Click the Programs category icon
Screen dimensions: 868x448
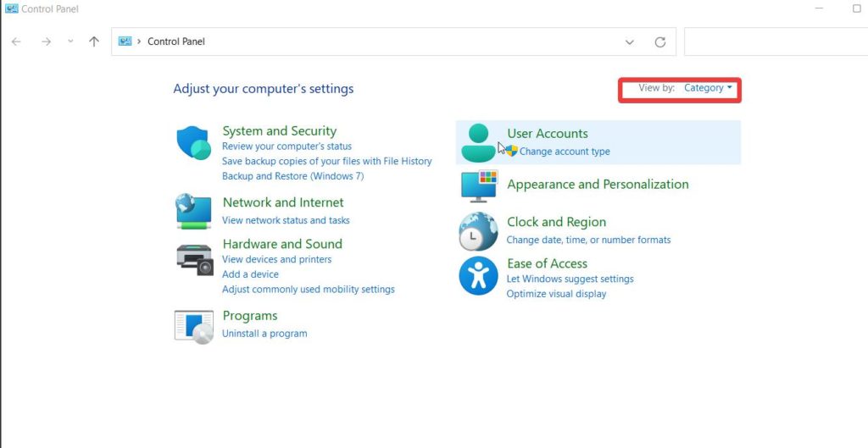(x=193, y=326)
